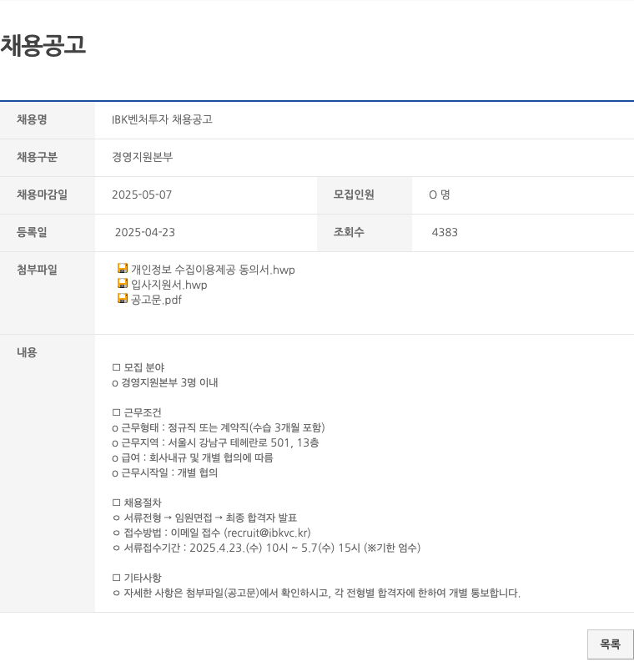Screen dimensions: 634x672
Task: Open the 공고문.pdf attachment link
Action: pos(156,300)
